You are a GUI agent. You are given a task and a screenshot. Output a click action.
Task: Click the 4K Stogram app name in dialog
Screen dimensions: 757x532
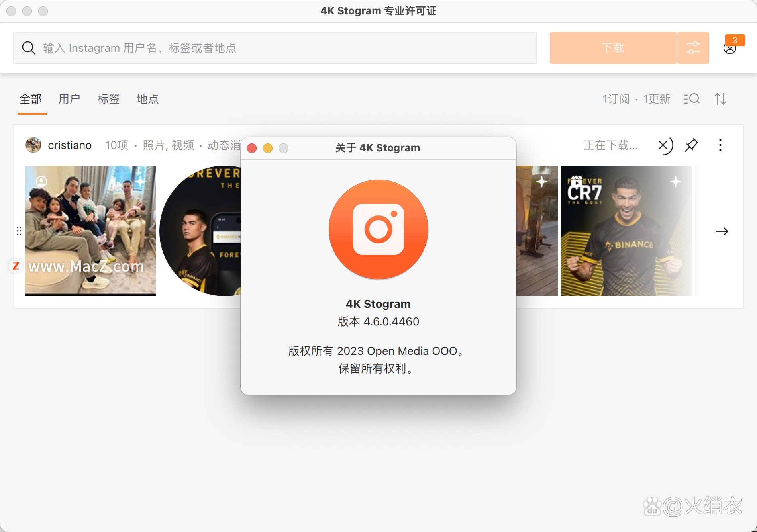coord(378,304)
